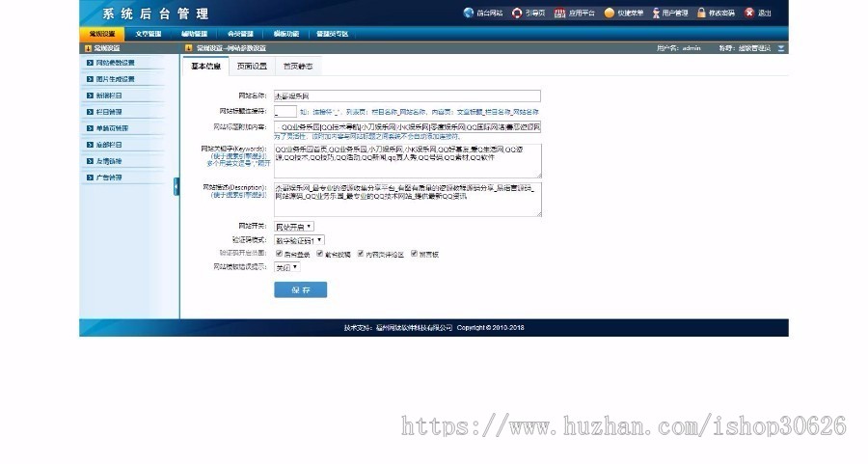Click the 修改密码 text link
The height and width of the screenshot is (464, 868).
click(721, 13)
